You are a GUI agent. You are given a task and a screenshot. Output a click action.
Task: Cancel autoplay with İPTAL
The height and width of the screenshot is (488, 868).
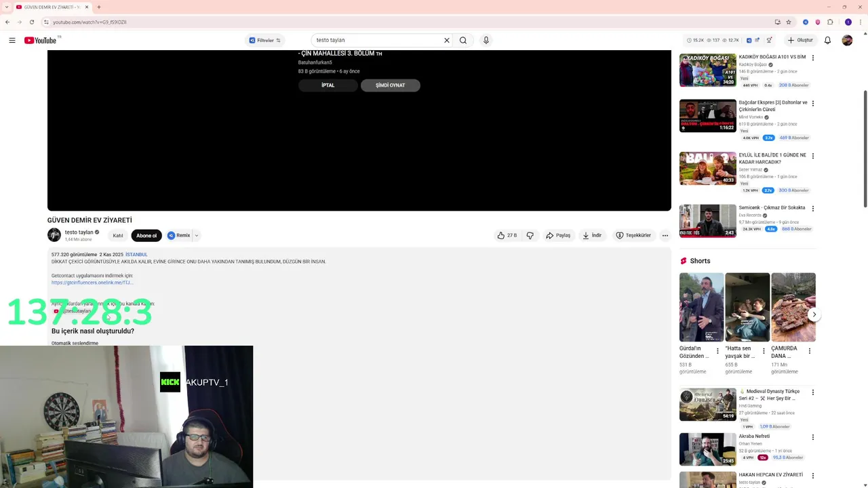(328, 85)
